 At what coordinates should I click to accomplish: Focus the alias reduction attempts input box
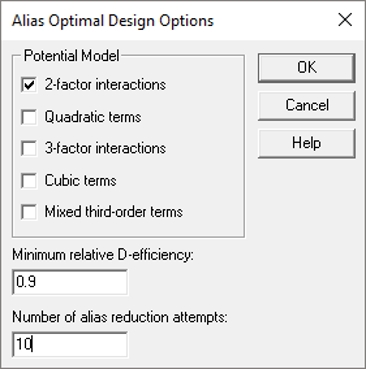70,344
